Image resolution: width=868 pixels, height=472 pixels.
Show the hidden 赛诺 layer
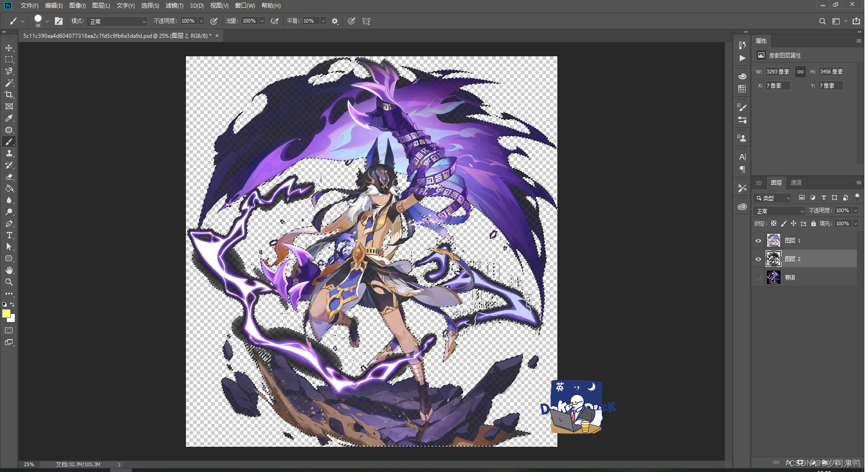click(758, 277)
